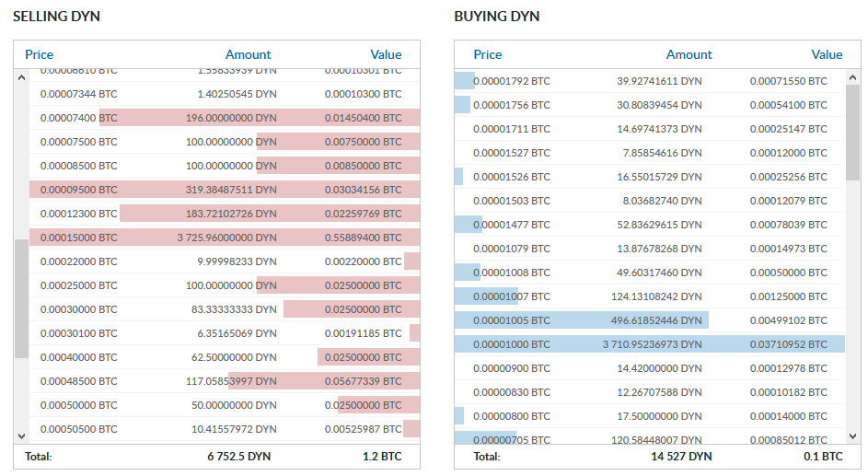The height and width of the screenshot is (476, 868).
Task: Select buy order at 0.00001000 BTC
Action: 650,343
